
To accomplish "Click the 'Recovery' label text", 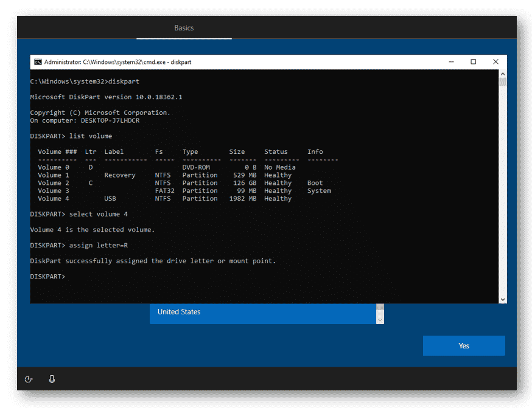I will point(120,175).
